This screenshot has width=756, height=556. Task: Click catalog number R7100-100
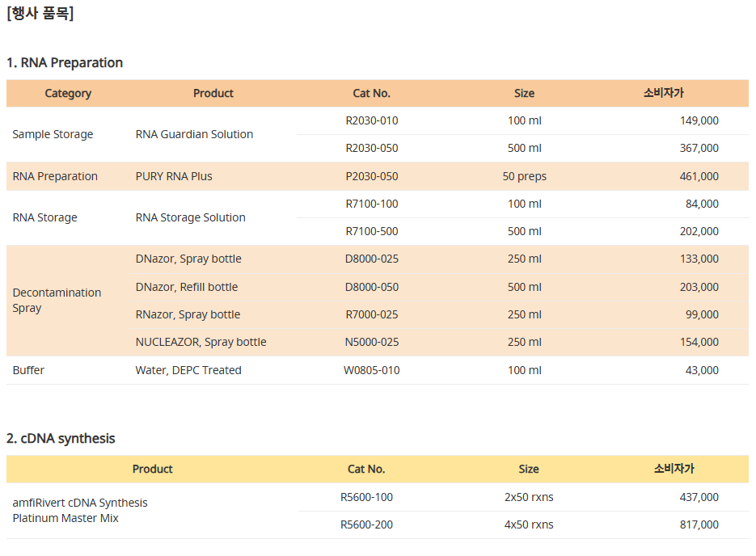point(372,204)
